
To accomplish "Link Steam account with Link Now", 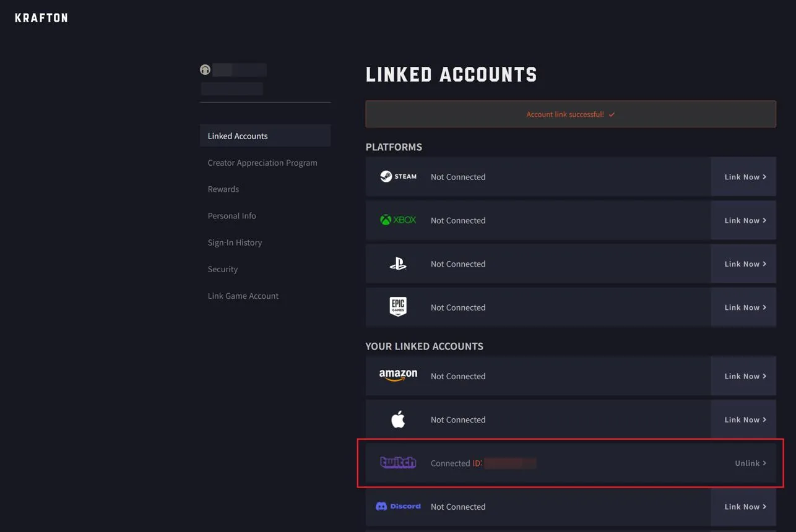I will tap(743, 177).
